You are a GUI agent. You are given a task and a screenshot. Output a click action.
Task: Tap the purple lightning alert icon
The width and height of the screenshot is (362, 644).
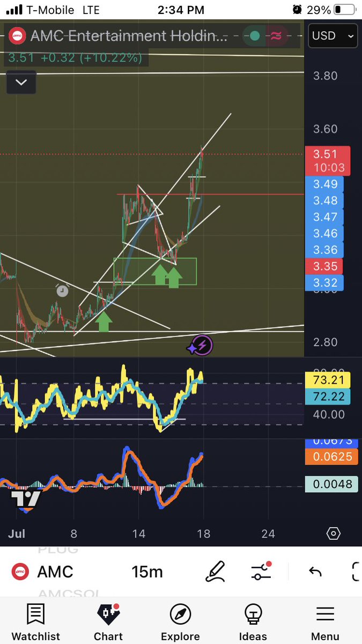(x=202, y=346)
